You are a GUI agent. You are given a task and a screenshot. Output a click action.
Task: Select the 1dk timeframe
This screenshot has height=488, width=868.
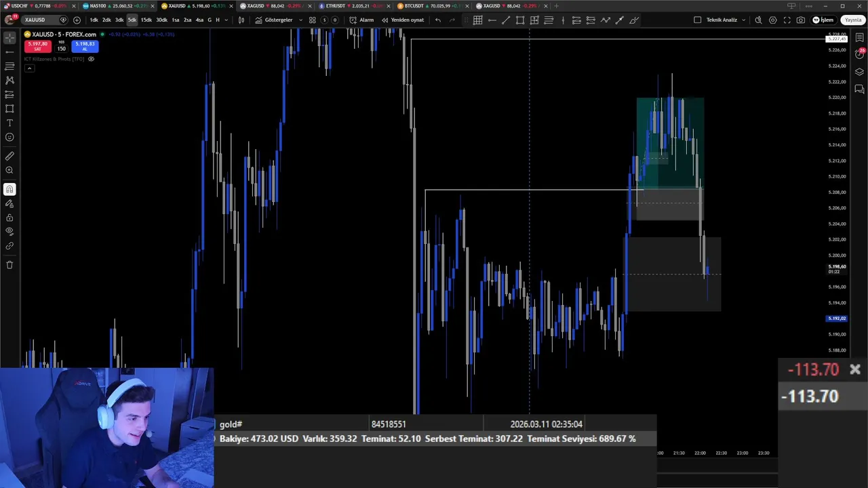[94, 20]
